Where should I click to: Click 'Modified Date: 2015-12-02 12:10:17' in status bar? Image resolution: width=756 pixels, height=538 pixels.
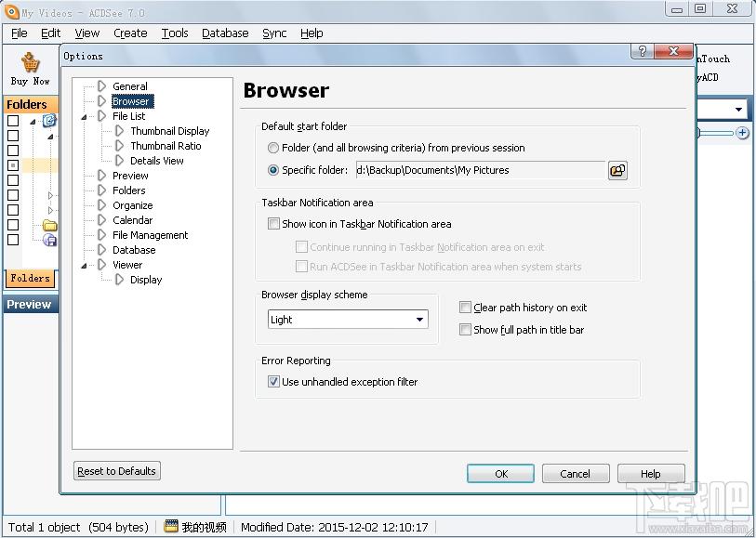pos(334,527)
